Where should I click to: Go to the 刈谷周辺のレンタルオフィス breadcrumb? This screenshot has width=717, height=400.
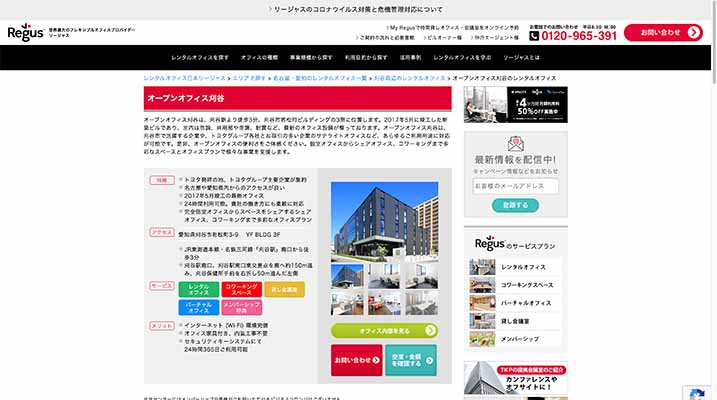pos(410,78)
